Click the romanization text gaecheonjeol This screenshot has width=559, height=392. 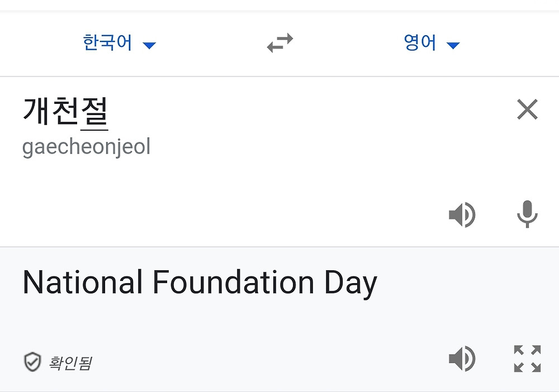pos(86,147)
